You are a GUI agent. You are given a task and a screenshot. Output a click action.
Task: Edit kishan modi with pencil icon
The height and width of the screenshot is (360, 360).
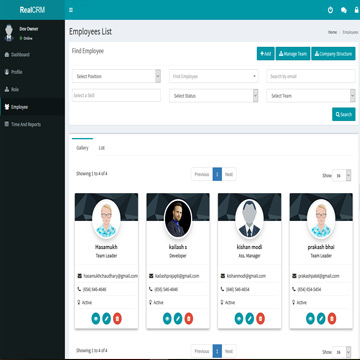click(x=250, y=319)
